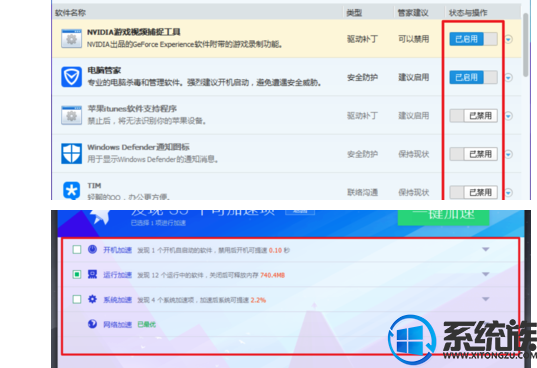537x368 pixels.
Task: Enable the 苹果itunes软件支持程序 已禁用 switch
Action: coord(473,116)
